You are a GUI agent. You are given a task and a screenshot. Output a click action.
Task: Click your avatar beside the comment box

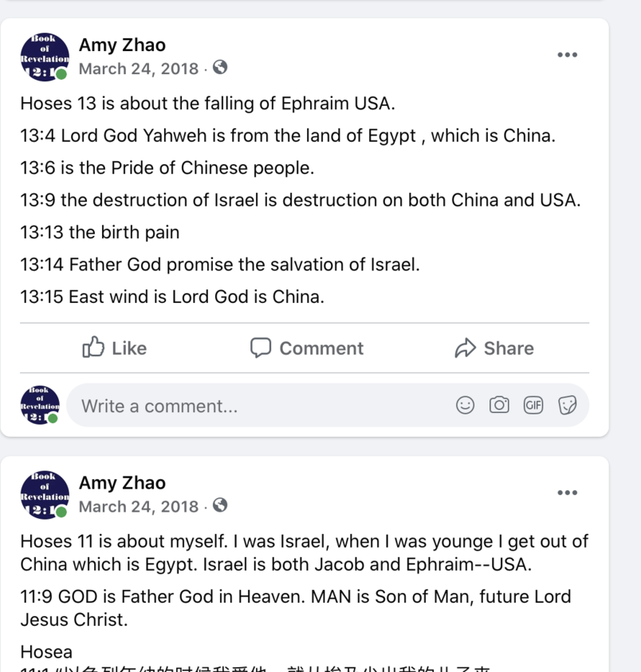pos(40,406)
